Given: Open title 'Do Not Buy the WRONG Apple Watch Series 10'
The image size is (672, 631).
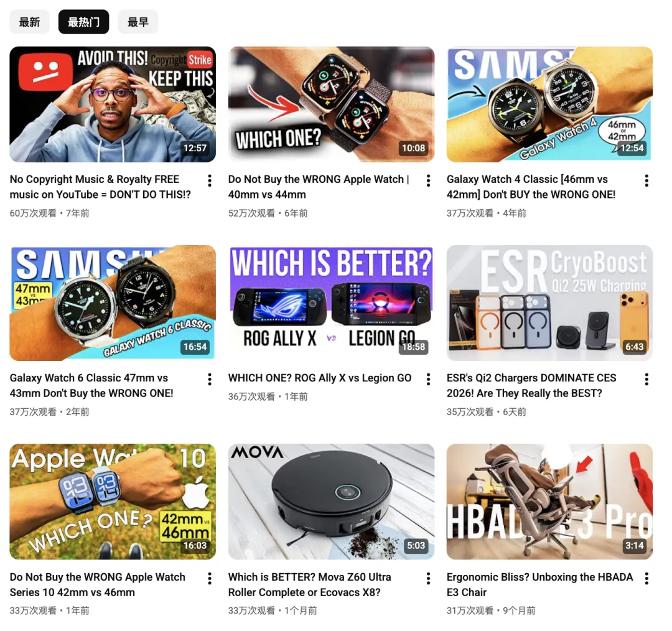Looking at the screenshot, I should (98, 584).
